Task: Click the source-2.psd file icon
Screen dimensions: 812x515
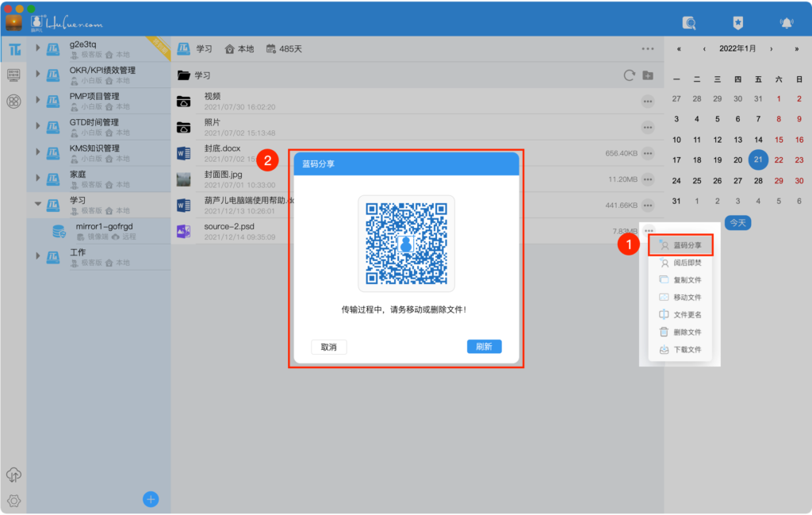Action: pos(184,231)
